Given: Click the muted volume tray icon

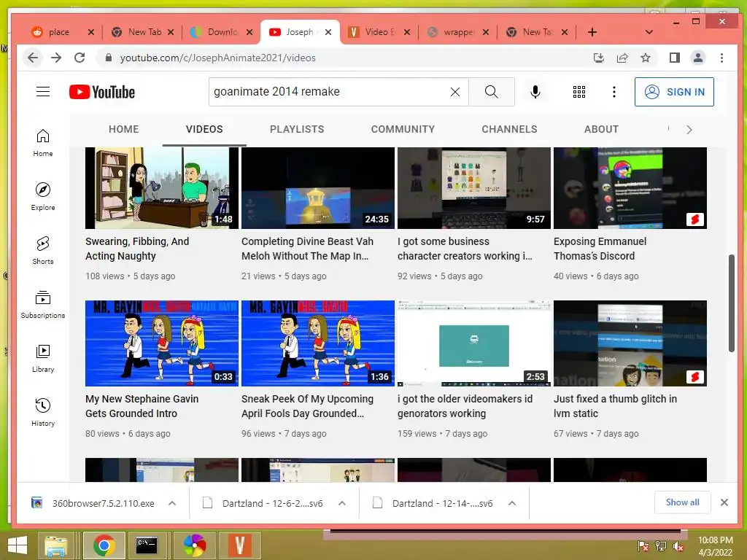Looking at the screenshot, I should tap(678, 546).
